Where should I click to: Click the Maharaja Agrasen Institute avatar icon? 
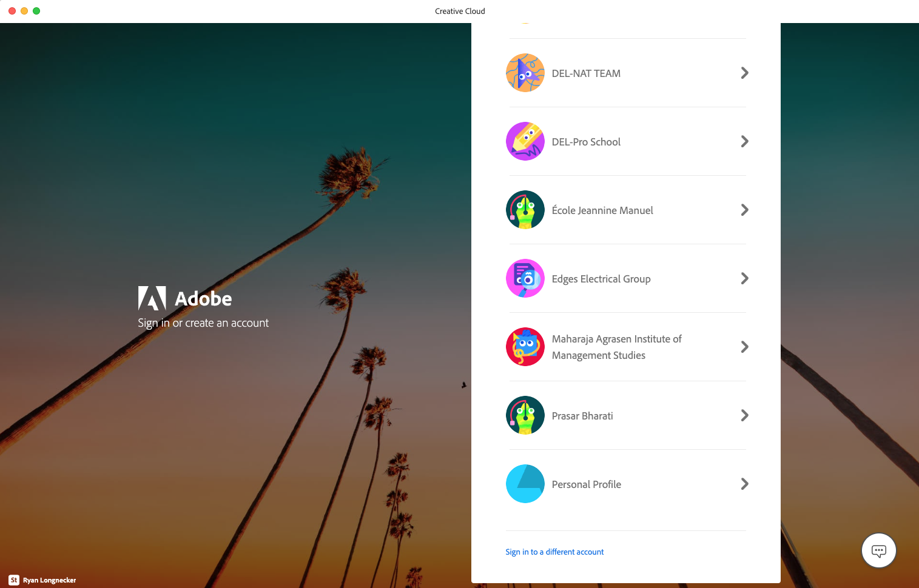(x=525, y=347)
